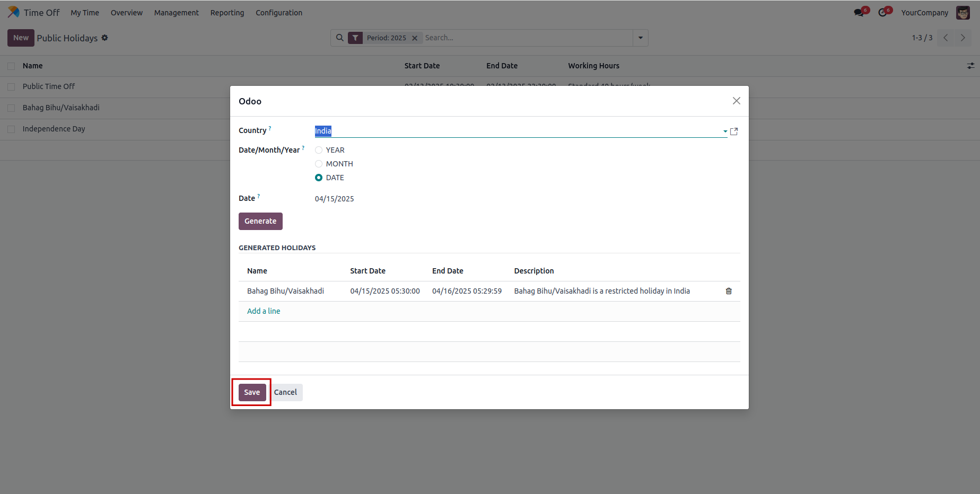Click the Date field help question mark
The height and width of the screenshot is (494, 980).
point(259,196)
